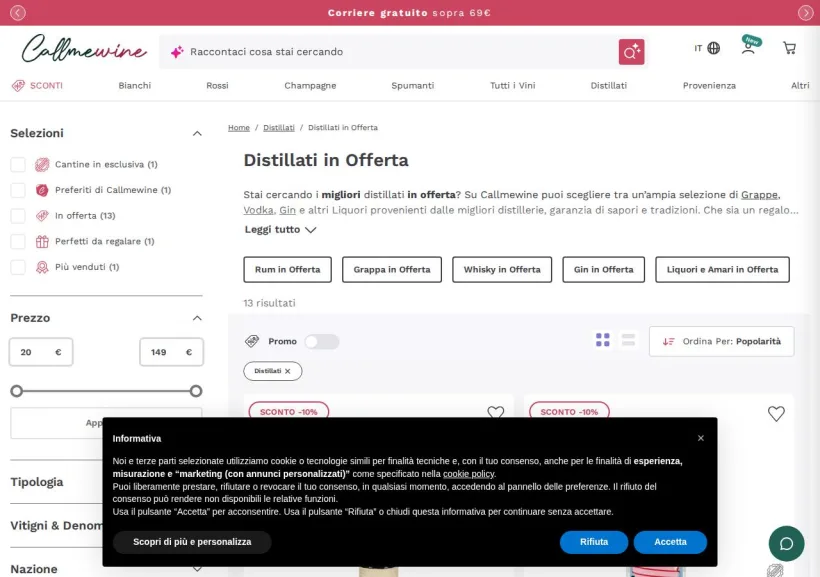Add first product to wishlist heart
The height and width of the screenshot is (577, 820).
pos(495,412)
